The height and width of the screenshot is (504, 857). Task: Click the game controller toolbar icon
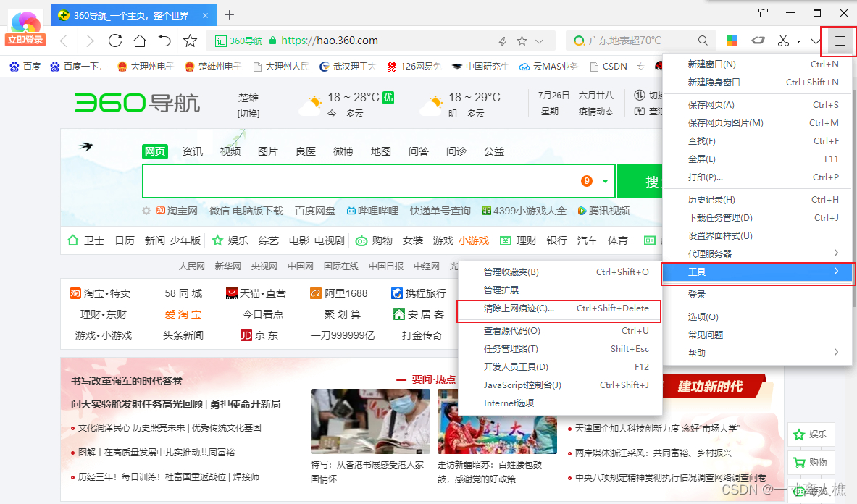pos(758,41)
